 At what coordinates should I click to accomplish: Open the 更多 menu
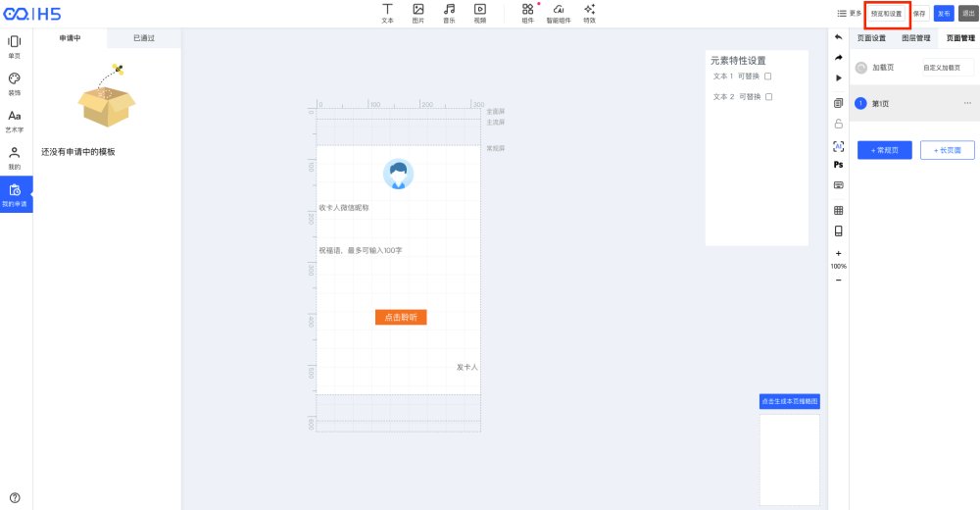849,14
